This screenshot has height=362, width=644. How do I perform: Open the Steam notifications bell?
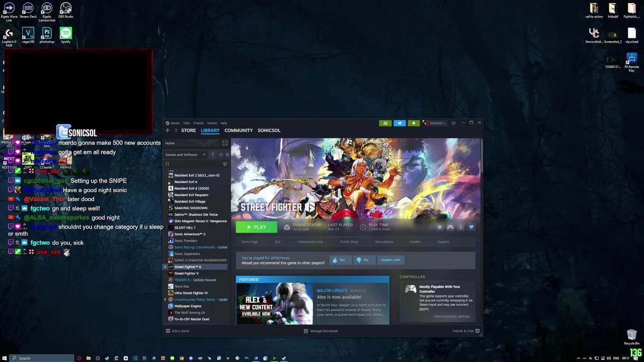click(414, 123)
